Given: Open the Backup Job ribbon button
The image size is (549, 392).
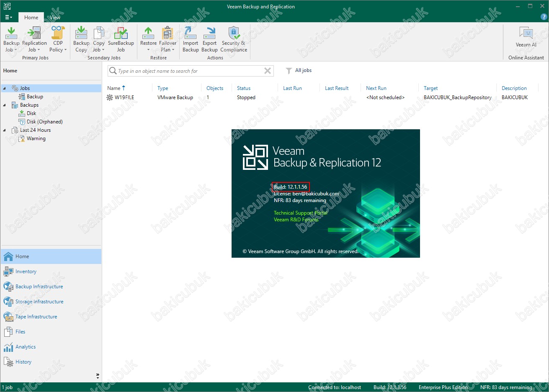Looking at the screenshot, I should point(11,39).
